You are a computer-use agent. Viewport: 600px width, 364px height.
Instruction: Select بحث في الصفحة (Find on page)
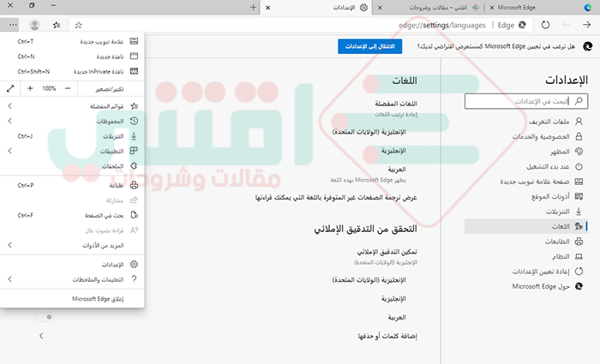click(x=72, y=215)
